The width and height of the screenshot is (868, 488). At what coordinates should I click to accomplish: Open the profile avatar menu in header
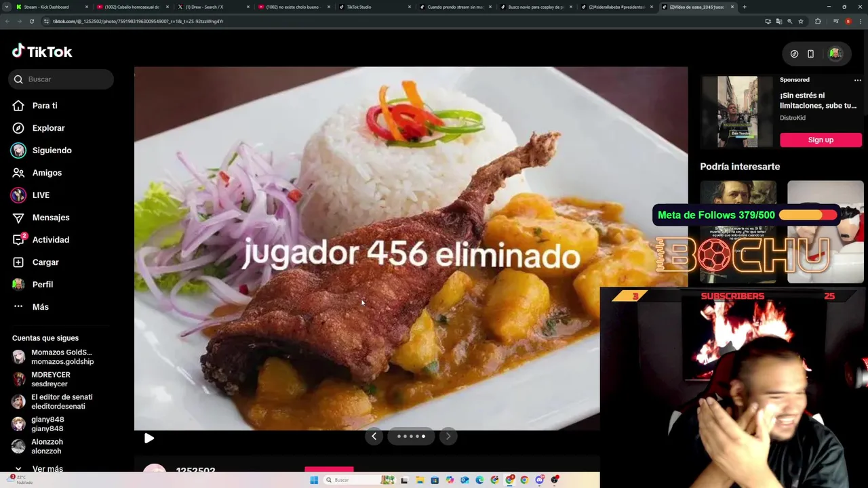tap(835, 54)
